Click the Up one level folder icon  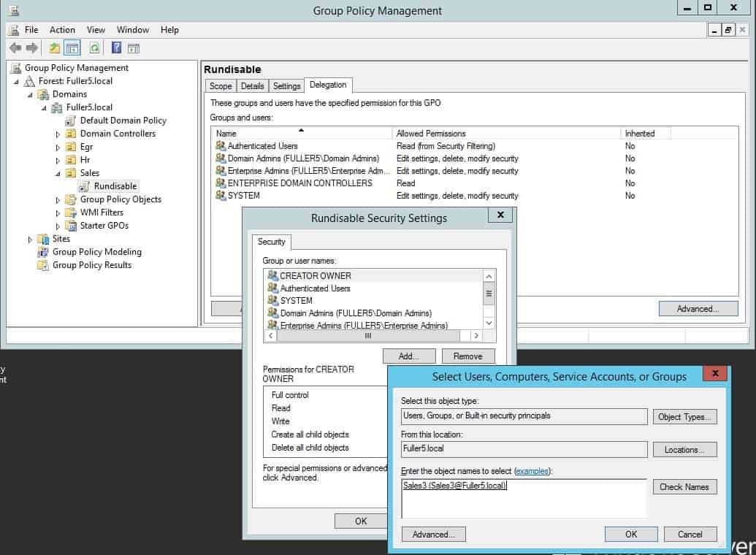(55, 47)
